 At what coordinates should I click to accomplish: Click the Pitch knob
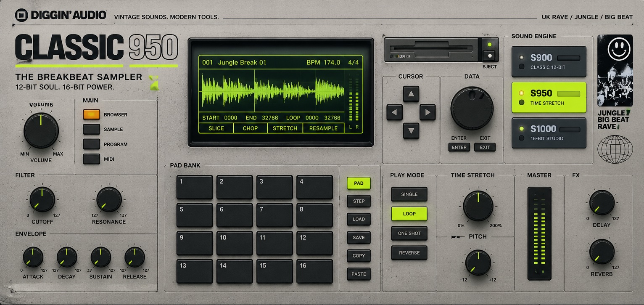click(x=478, y=263)
